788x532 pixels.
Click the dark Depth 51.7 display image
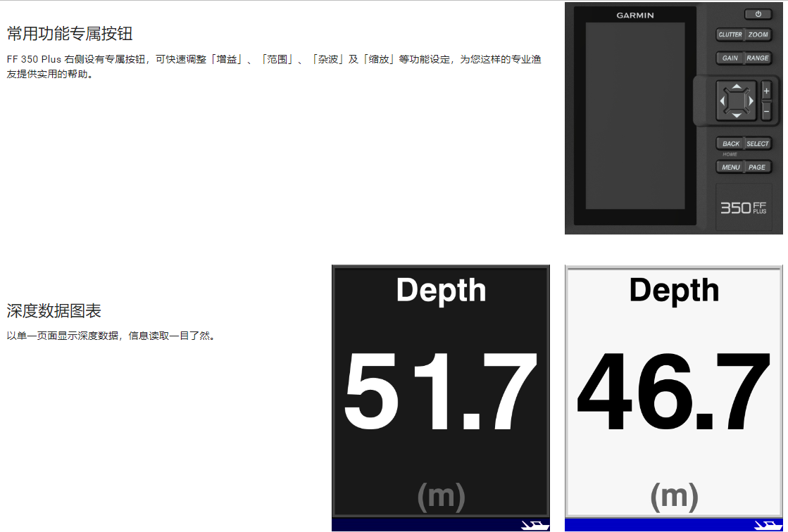pos(441,398)
